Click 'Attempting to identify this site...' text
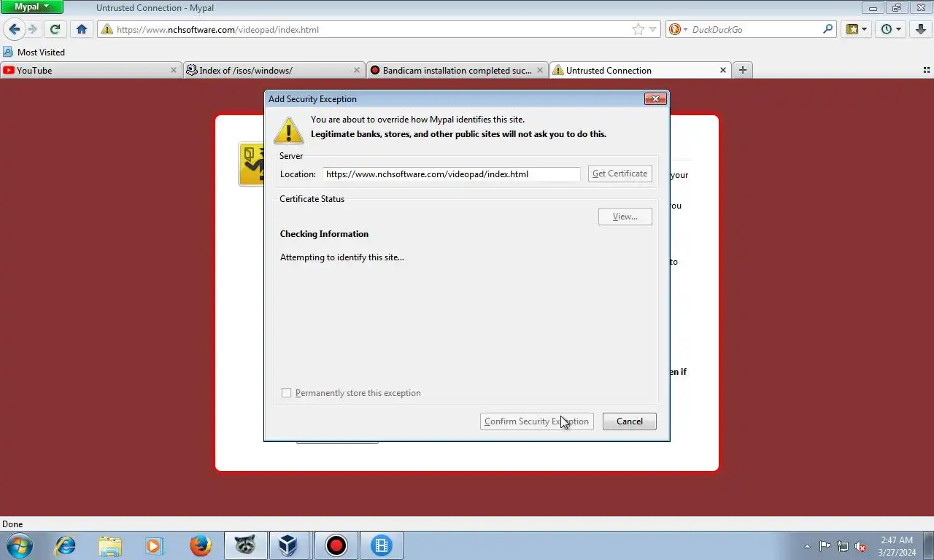Screen dimensions: 934x560 [x=342, y=257]
